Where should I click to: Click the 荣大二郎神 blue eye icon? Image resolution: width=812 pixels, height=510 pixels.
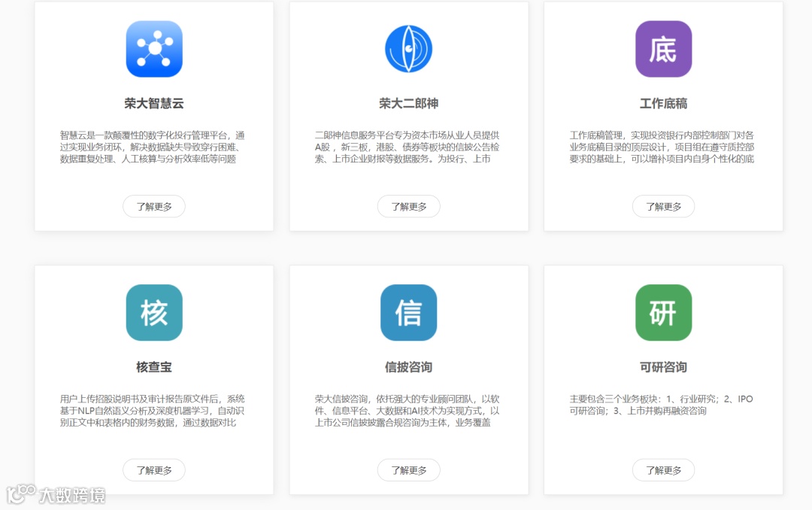[x=408, y=49]
